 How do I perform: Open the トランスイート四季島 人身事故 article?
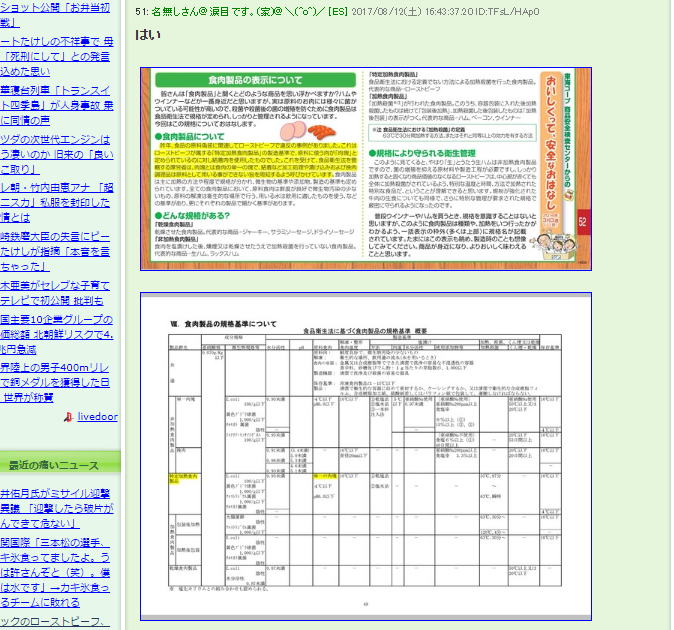pos(57,105)
